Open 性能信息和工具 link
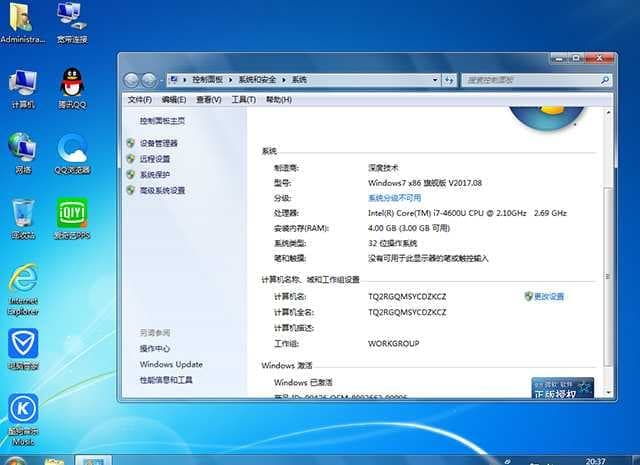Screen dimensions: 640x465 click(166, 380)
